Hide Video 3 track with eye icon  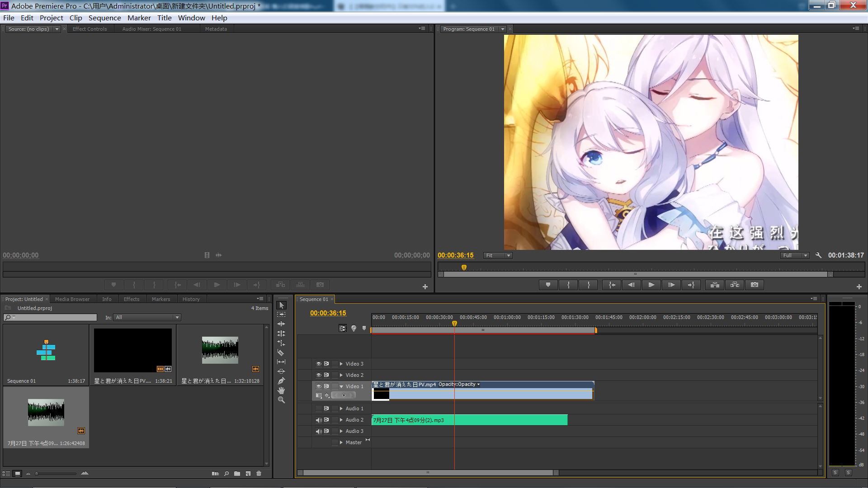pyautogui.click(x=318, y=364)
